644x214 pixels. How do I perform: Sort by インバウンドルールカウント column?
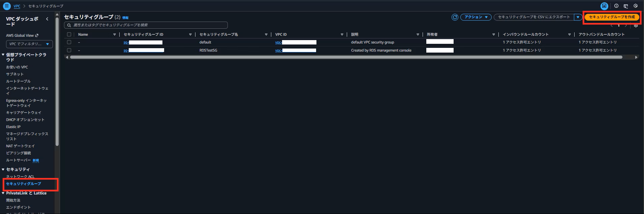tap(570, 34)
